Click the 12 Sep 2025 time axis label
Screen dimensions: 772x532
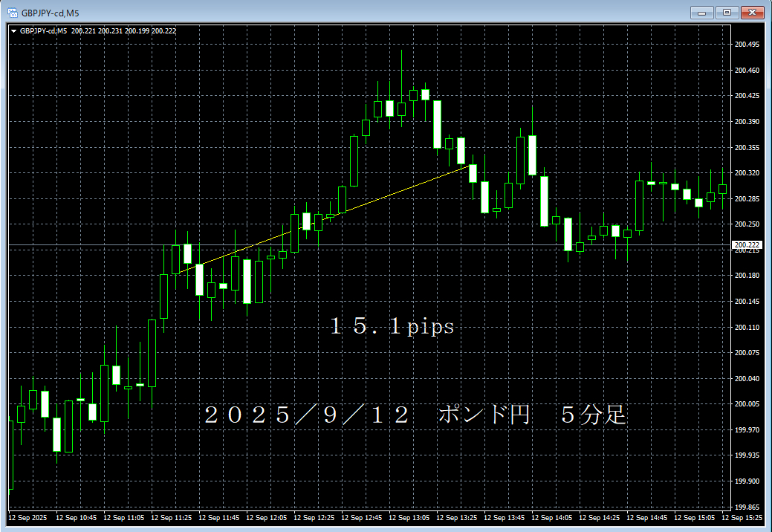(27, 517)
